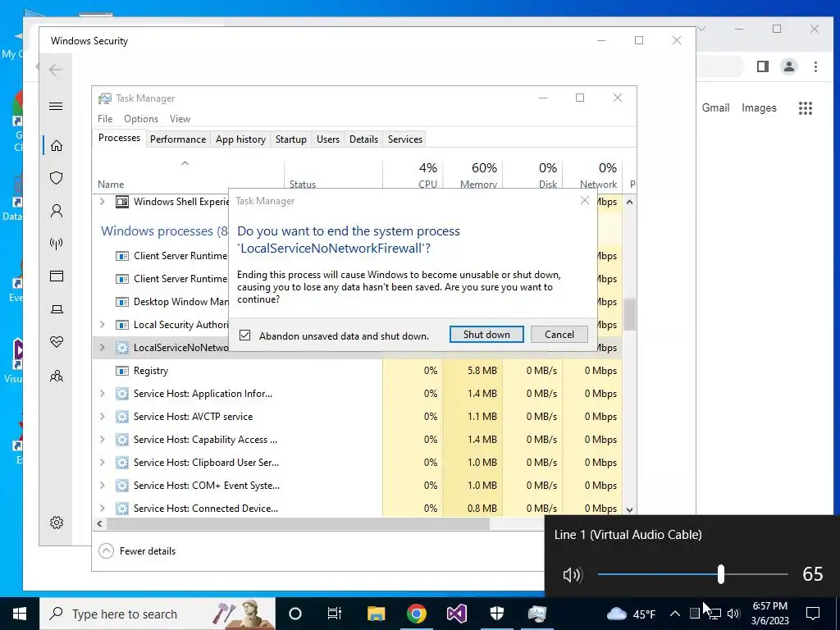Screen dimensions: 840x630
Task: Open the Windows Start button
Action: [20, 614]
